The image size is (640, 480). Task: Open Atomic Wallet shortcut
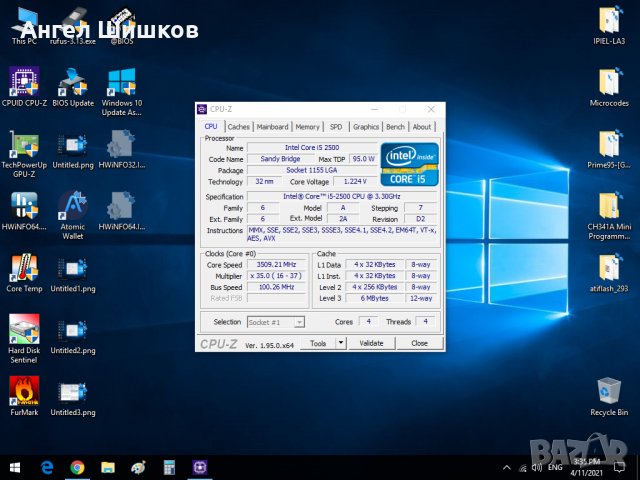[x=73, y=216]
